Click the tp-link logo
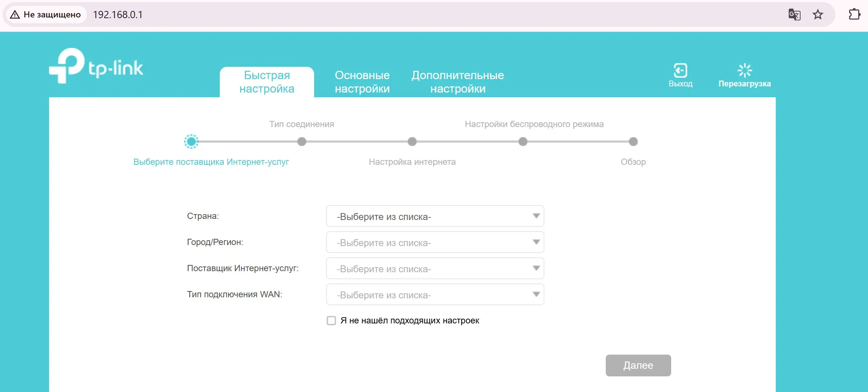This screenshot has height=392, width=868. click(96, 66)
